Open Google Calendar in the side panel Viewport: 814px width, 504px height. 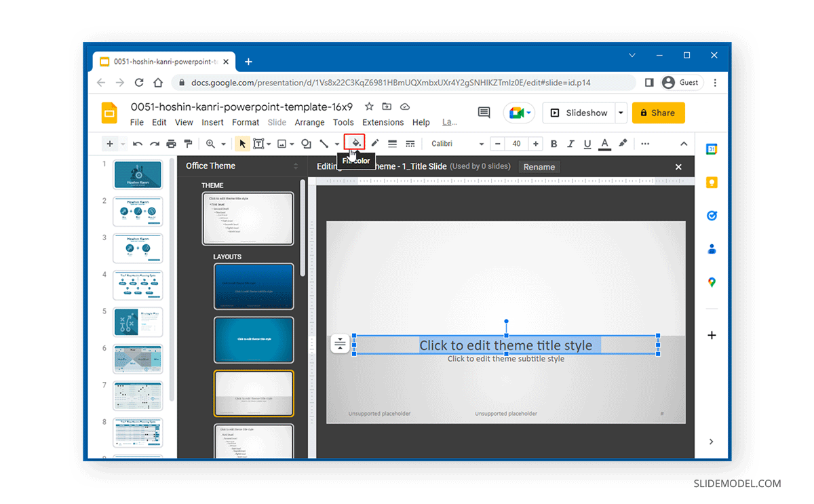click(x=711, y=149)
